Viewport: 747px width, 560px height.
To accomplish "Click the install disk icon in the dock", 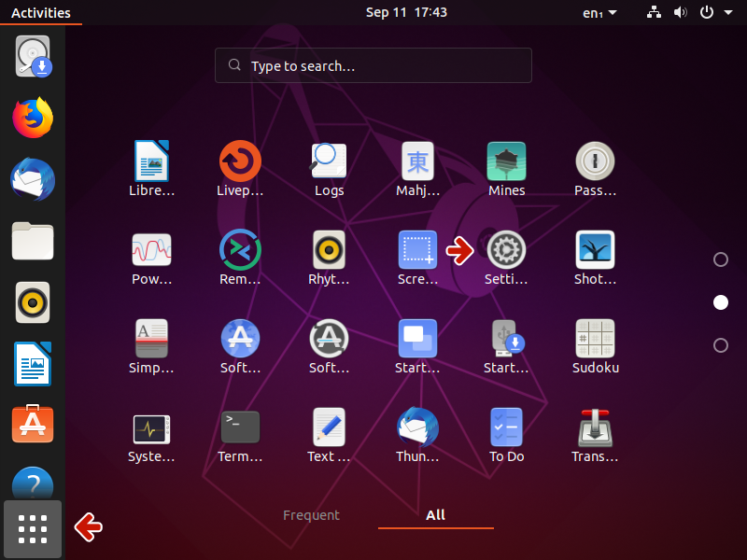I will point(33,56).
